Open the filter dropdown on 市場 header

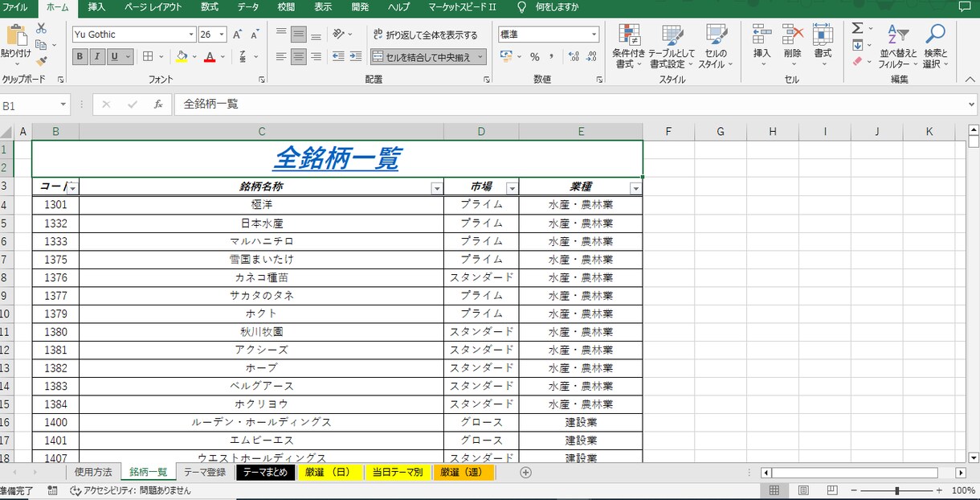point(512,188)
